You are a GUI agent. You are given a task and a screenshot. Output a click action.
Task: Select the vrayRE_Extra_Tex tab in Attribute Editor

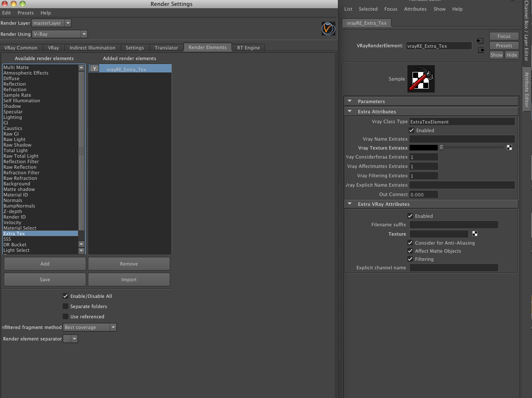[367, 23]
